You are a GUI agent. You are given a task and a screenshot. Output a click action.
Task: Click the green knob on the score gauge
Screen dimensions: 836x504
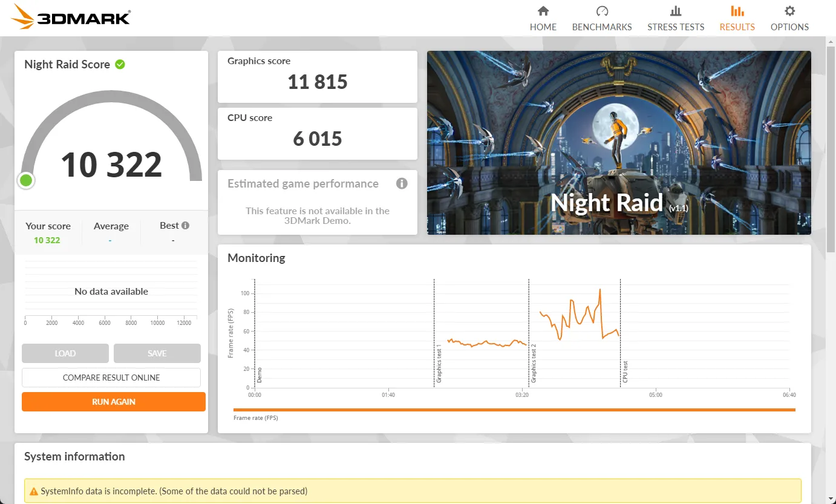[x=25, y=180]
